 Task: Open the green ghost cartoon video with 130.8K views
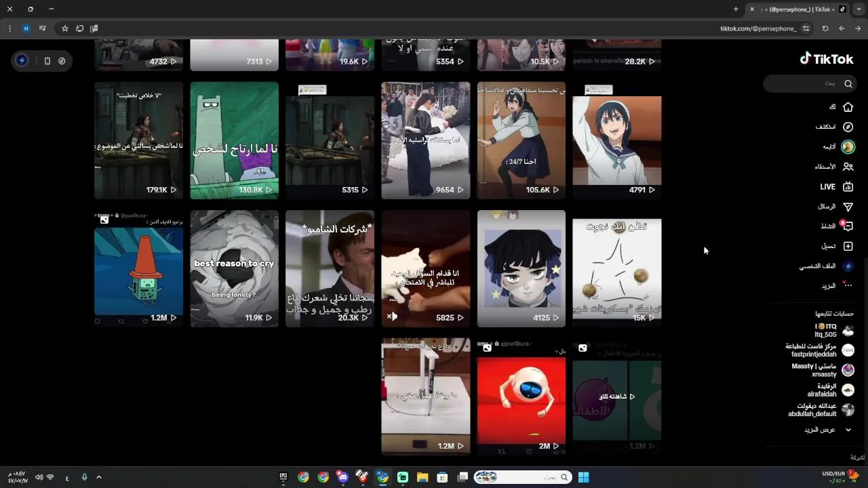[x=234, y=140]
